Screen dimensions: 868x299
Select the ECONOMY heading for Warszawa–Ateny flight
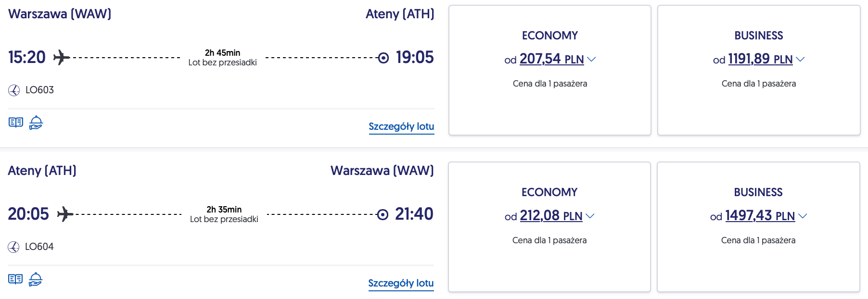pos(550,36)
